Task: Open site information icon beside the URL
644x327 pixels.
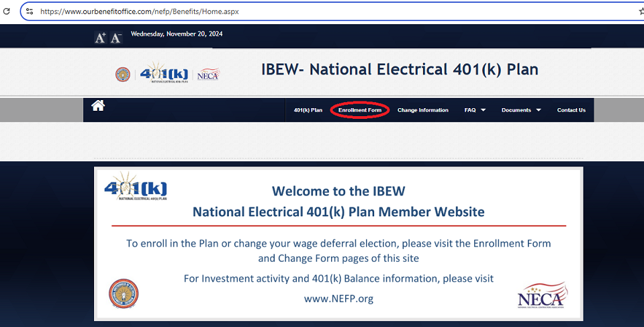Action: click(x=30, y=11)
